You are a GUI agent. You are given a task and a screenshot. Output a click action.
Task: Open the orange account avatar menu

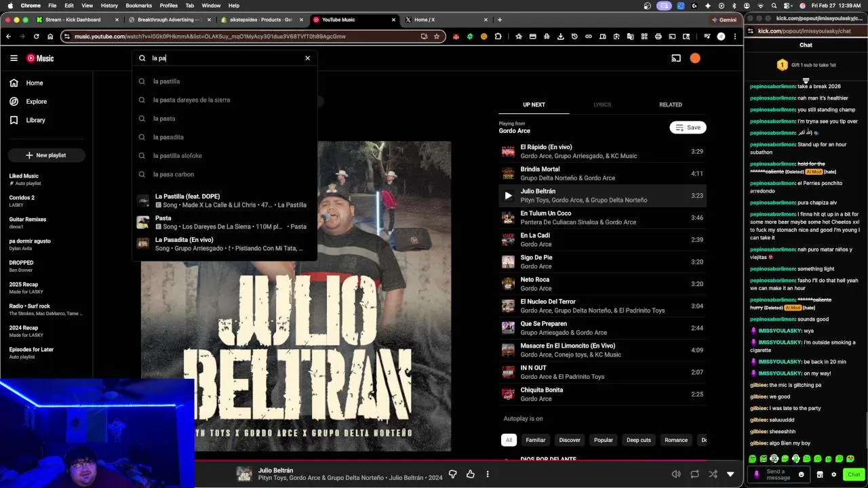pyautogui.click(x=695, y=58)
